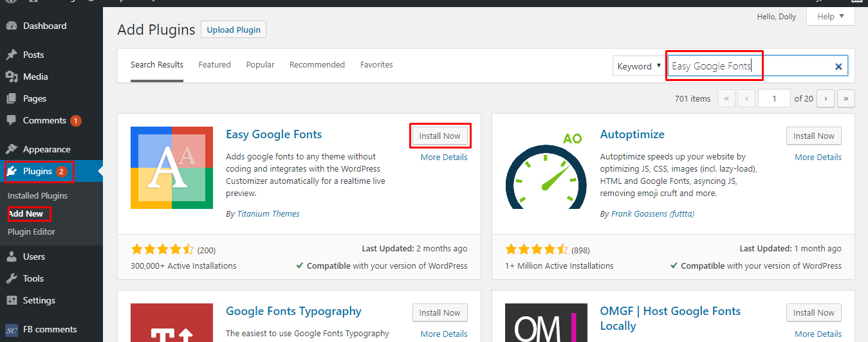Switch to the Featured tab
Screen dimensions: 868x342
pyautogui.click(x=214, y=64)
